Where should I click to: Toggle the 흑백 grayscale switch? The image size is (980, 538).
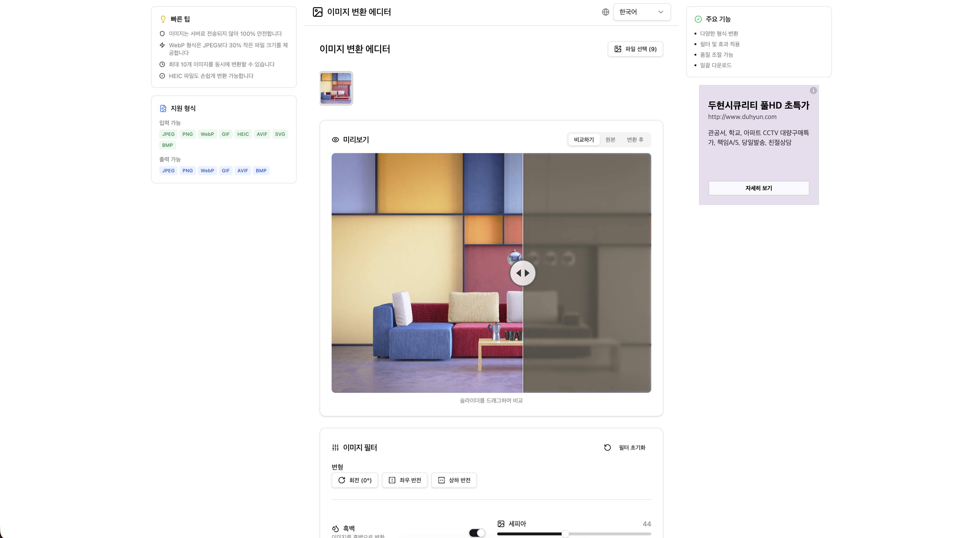[477, 533]
